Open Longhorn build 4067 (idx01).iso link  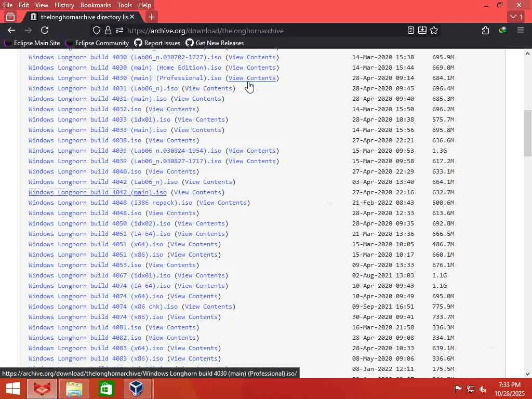tap(99, 275)
